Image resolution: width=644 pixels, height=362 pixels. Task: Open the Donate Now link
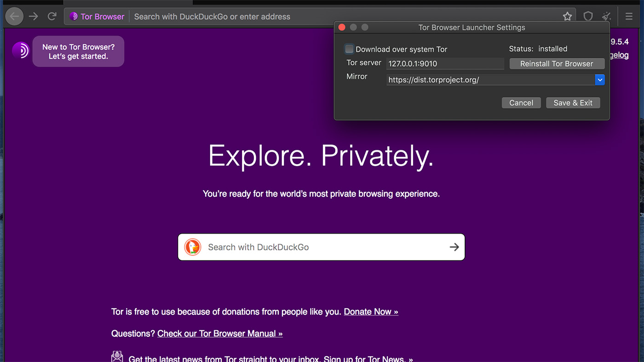371,312
